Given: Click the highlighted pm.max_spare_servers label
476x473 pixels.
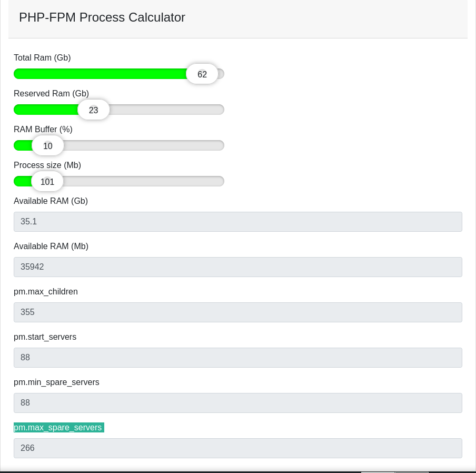Looking at the screenshot, I should pos(58,427).
